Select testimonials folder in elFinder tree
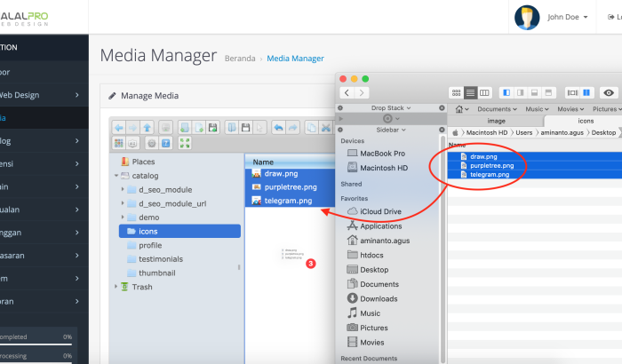Screen dimensions: 622x364 (160, 259)
